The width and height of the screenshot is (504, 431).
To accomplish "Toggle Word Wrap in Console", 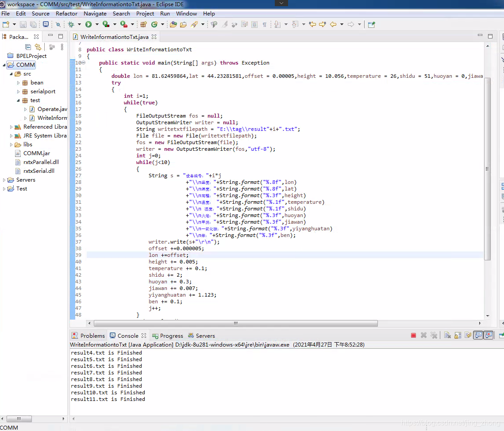I will 468,335.
